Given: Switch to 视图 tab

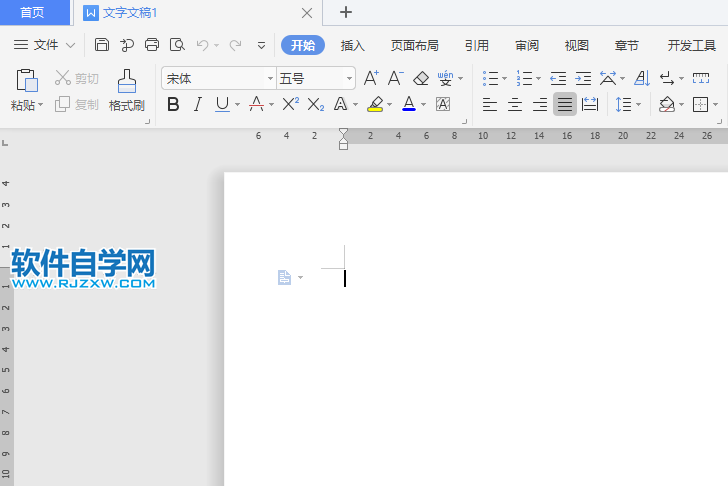Looking at the screenshot, I should [x=576, y=45].
